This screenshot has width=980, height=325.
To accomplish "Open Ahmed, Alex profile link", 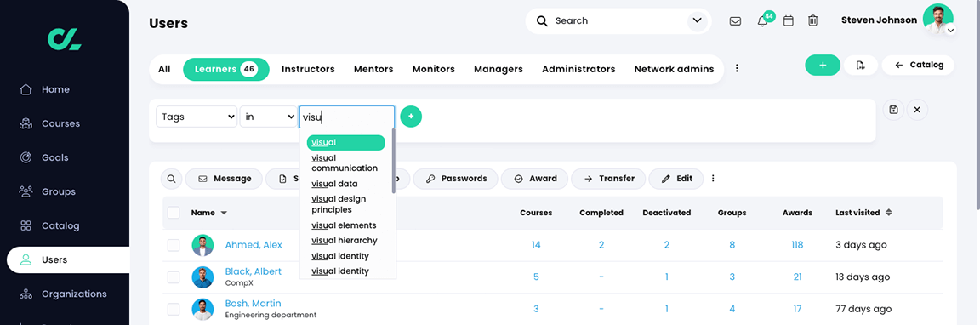I will (254, 245).
